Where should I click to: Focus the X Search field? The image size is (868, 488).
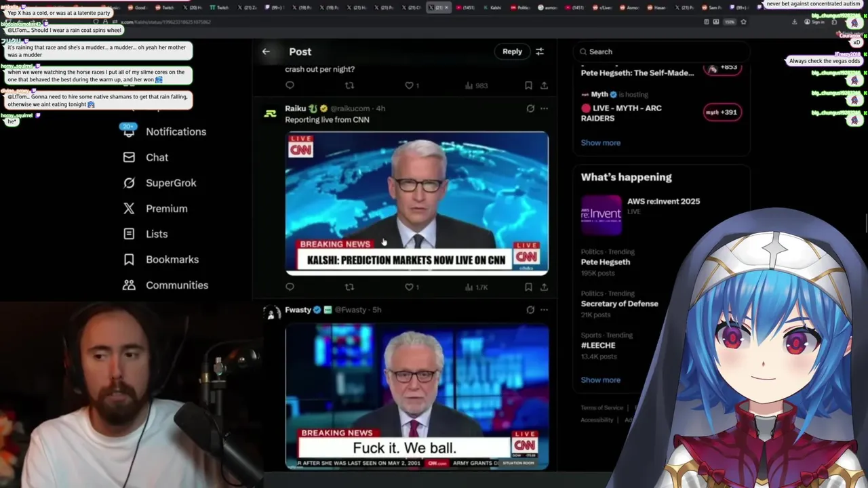661,52
